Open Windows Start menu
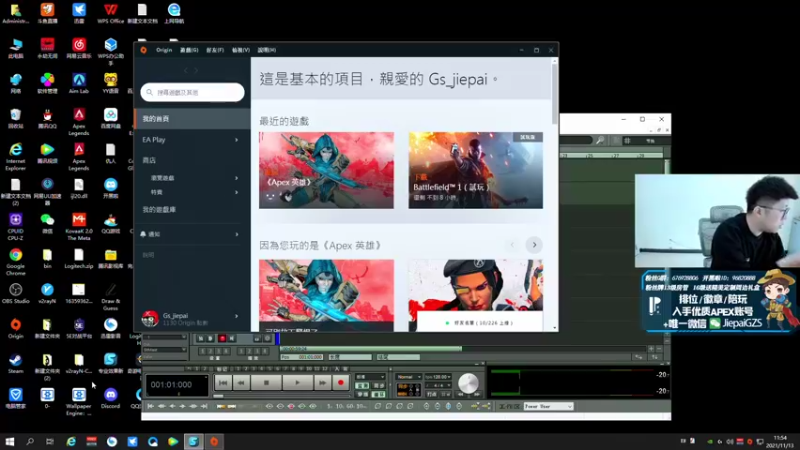 [x=10, y=441]
